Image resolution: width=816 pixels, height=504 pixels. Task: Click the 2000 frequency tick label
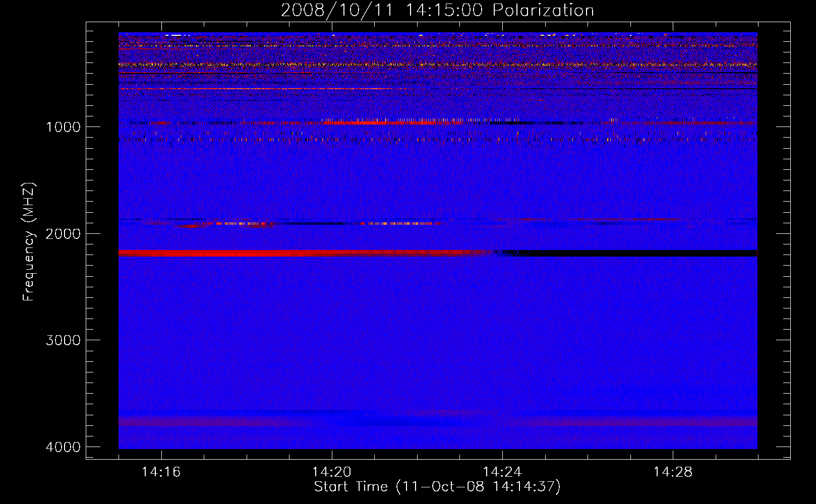[x=63, y=233]
